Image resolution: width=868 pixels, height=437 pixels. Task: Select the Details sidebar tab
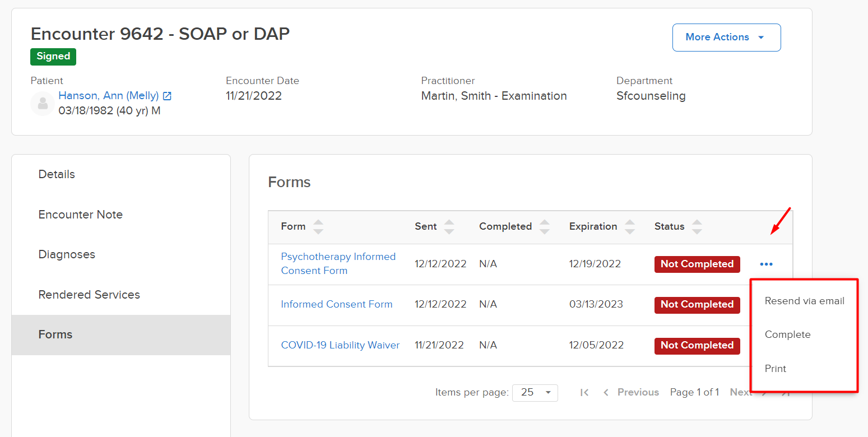[121, 174]
